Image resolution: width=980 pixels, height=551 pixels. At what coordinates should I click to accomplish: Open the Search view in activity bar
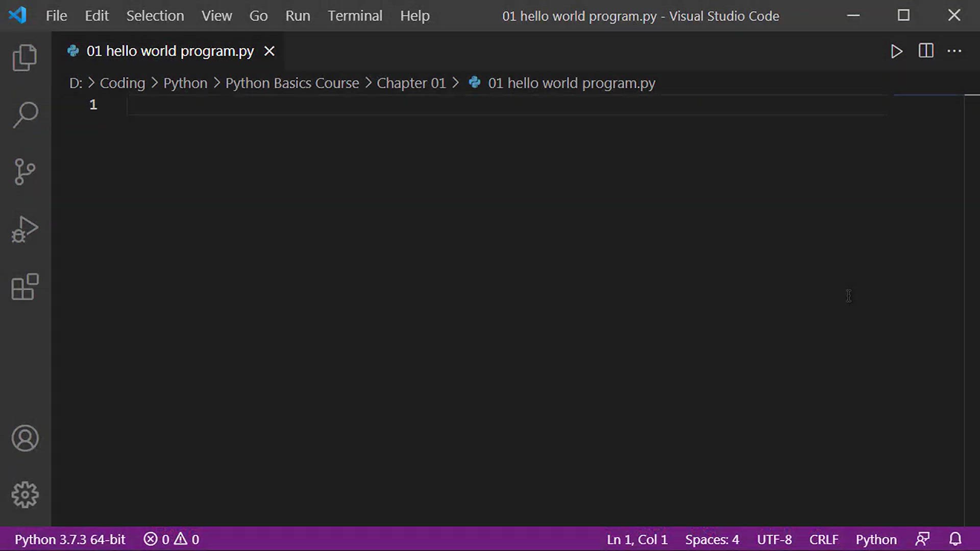pyautogui.click(x=24, y=114)
